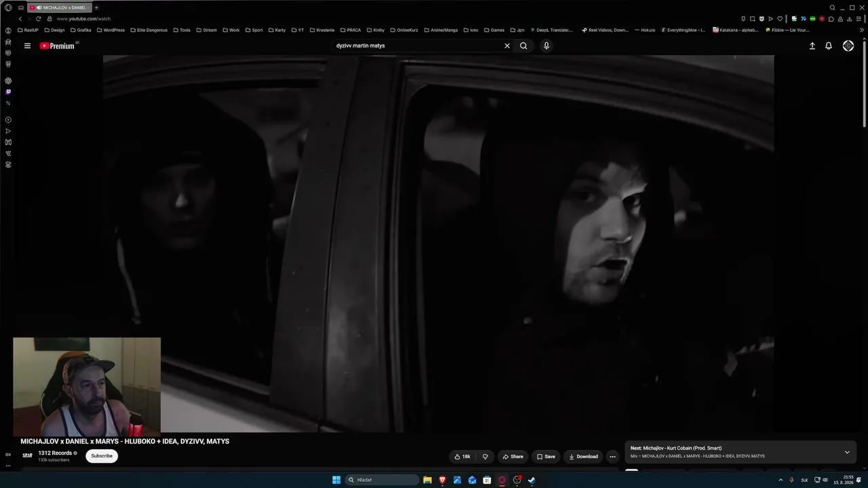The width and height of the screenshot is (868, 488).
Task: Open 1312 Records channel avatar
Action: coord(27,456)
